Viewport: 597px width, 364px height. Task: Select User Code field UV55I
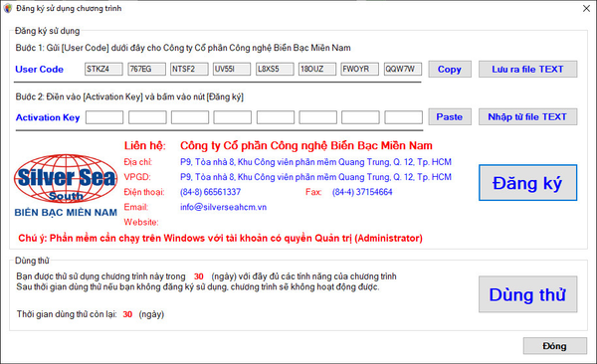point(232,69)
